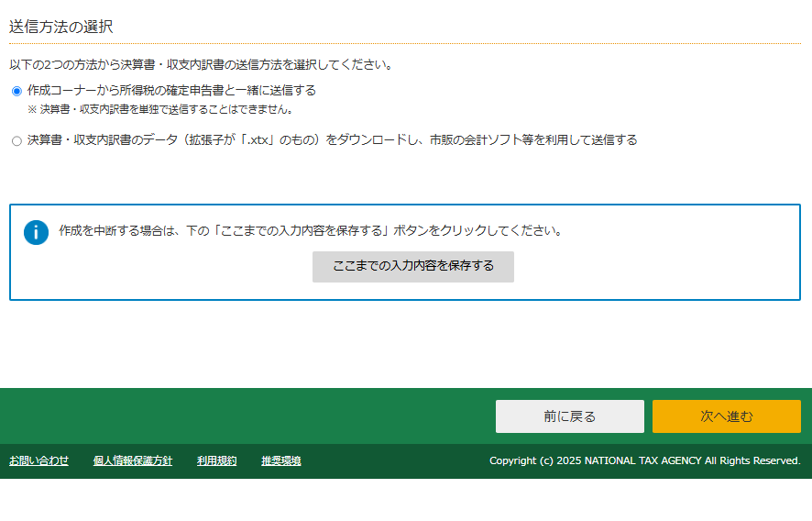Proceed with 次へ進む button

pyautogui.click(x=726, y=416)
